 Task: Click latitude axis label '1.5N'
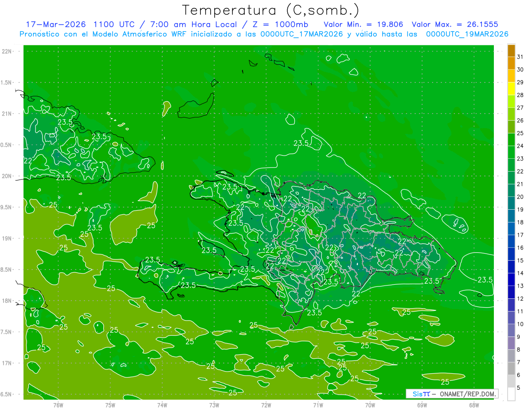7,82
